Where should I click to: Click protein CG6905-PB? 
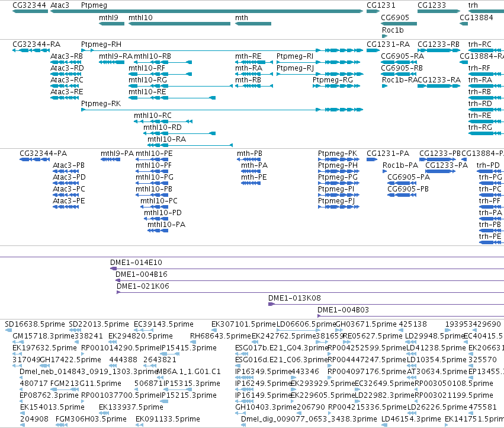408,189
